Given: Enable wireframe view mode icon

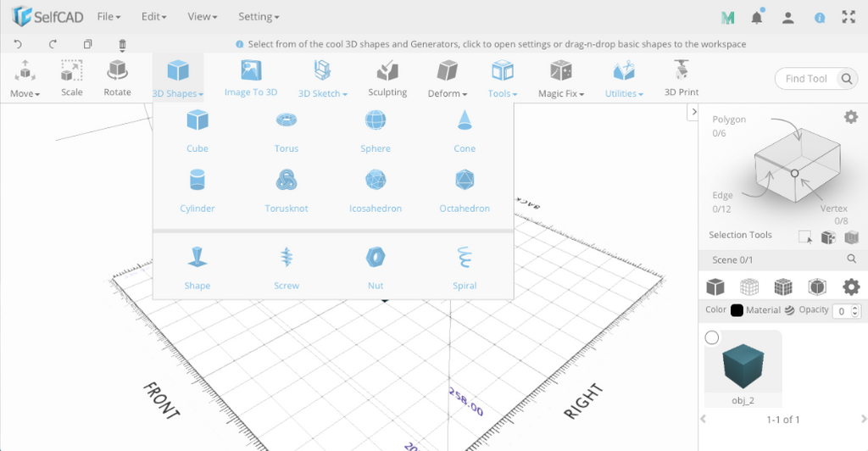Looking at the screenshot, I should tap(749, 287).
